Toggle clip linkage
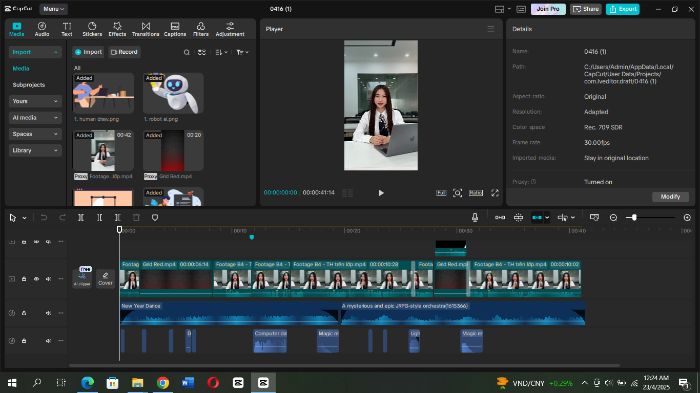 click(537, 217)
